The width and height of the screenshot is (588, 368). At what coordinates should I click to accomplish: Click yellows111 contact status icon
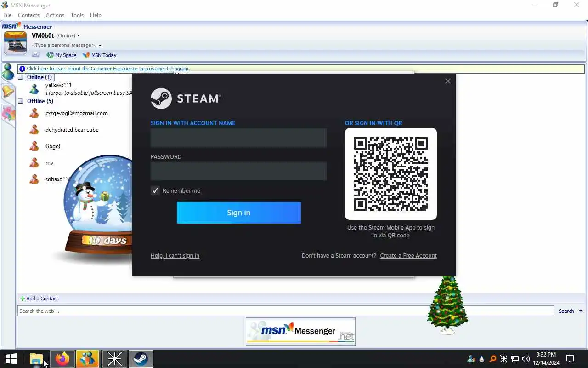(x=34, y=89)
